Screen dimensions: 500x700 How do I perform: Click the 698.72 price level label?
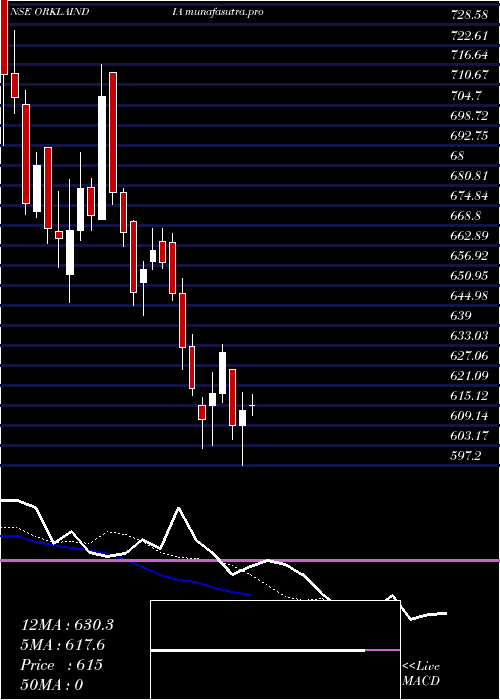[x=470, y=115]
